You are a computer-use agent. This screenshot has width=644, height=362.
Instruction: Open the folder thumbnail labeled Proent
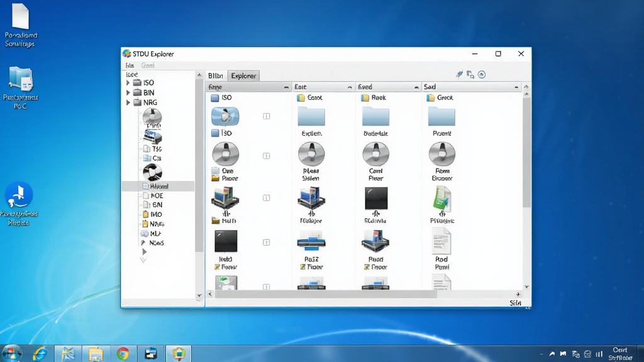pos(441,117)
